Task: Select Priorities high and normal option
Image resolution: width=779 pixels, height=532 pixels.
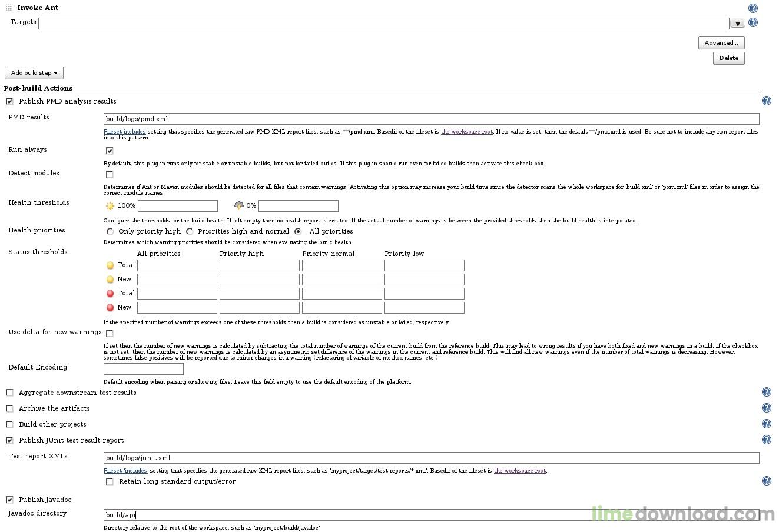Action: (x=190, y=231)
